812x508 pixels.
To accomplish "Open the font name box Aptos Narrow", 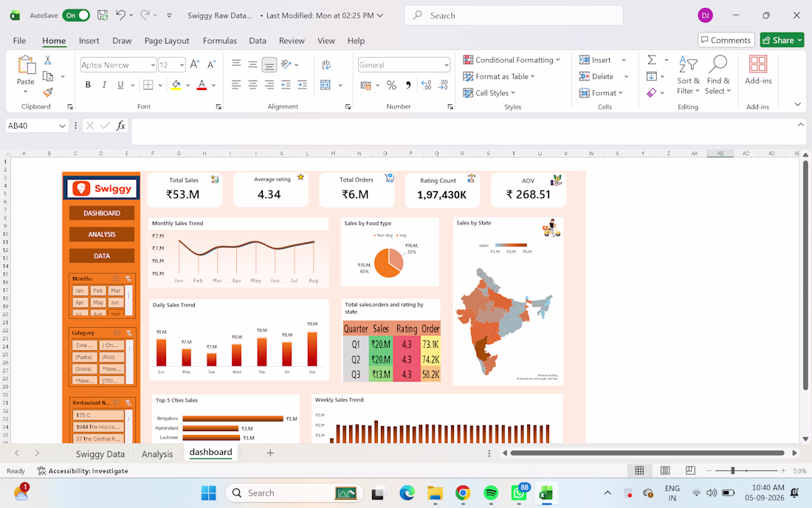I will click(117, 65).
